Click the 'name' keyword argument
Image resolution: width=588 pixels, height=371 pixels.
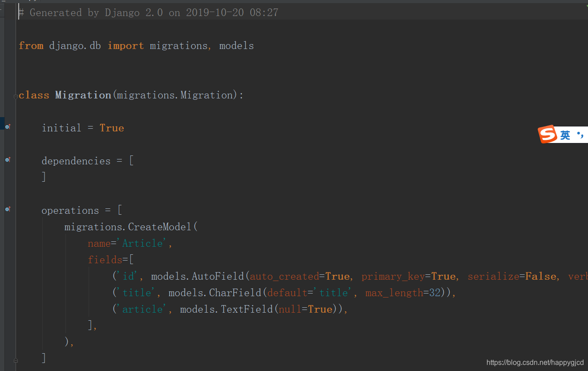coord(99,244)
